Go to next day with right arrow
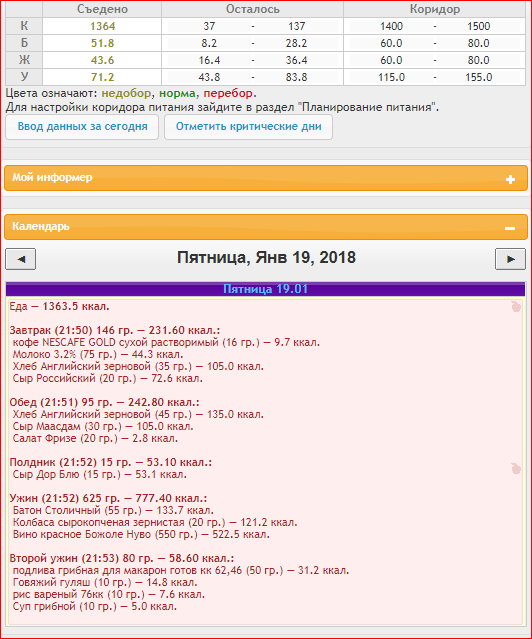532x639 pixels. point(510,259)
